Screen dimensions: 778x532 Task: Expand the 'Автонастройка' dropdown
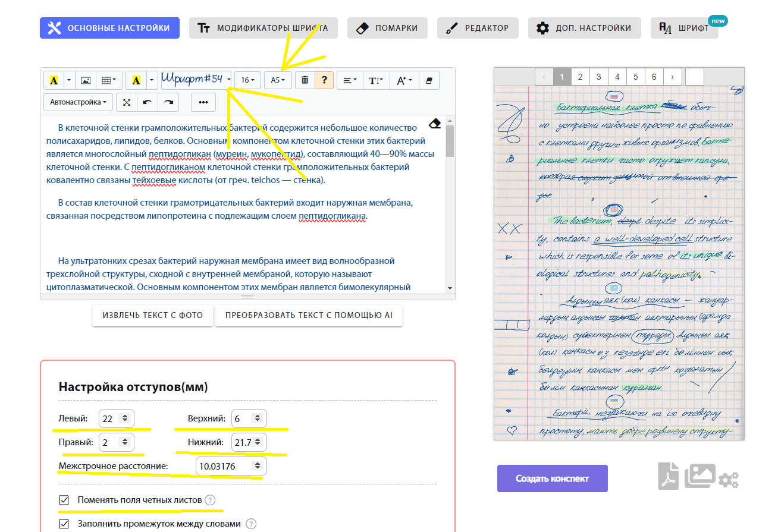click(79, 102)
